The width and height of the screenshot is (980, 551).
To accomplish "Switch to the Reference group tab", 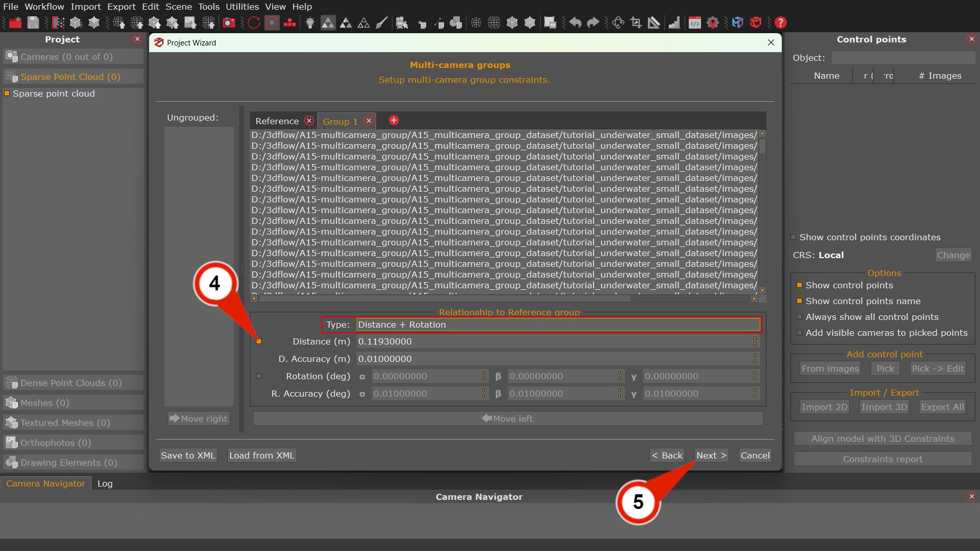I will click(x=277, y=121).
